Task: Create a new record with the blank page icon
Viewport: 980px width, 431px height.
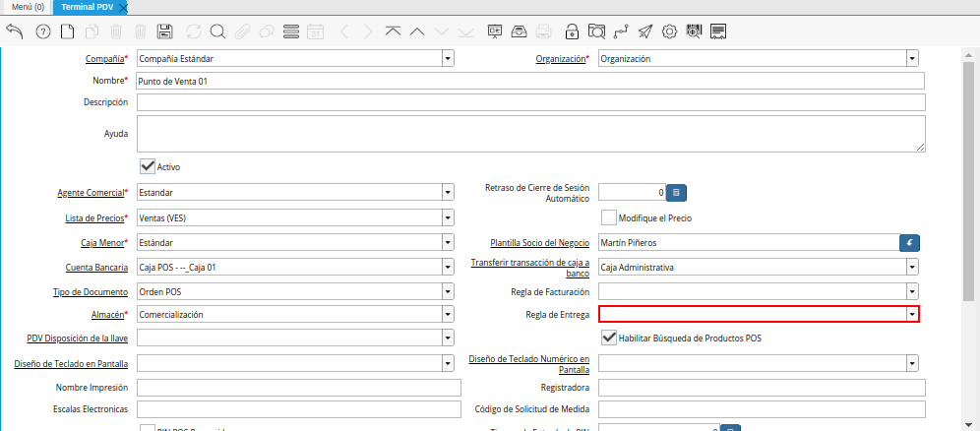Action: tap(67, 31)
